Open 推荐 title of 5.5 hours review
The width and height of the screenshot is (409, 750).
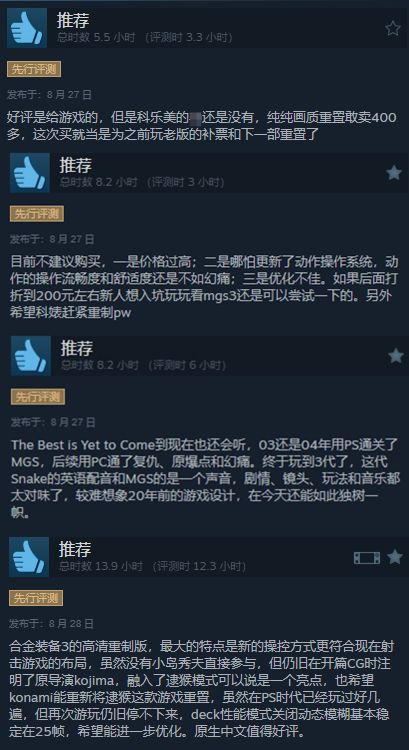pyautogui.click(x=73, y=20)
